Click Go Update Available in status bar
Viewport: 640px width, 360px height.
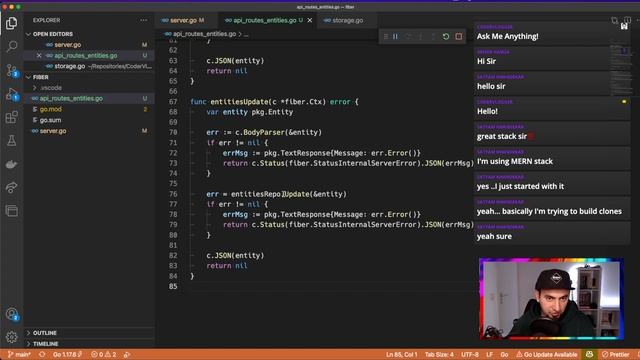[547, 354]
